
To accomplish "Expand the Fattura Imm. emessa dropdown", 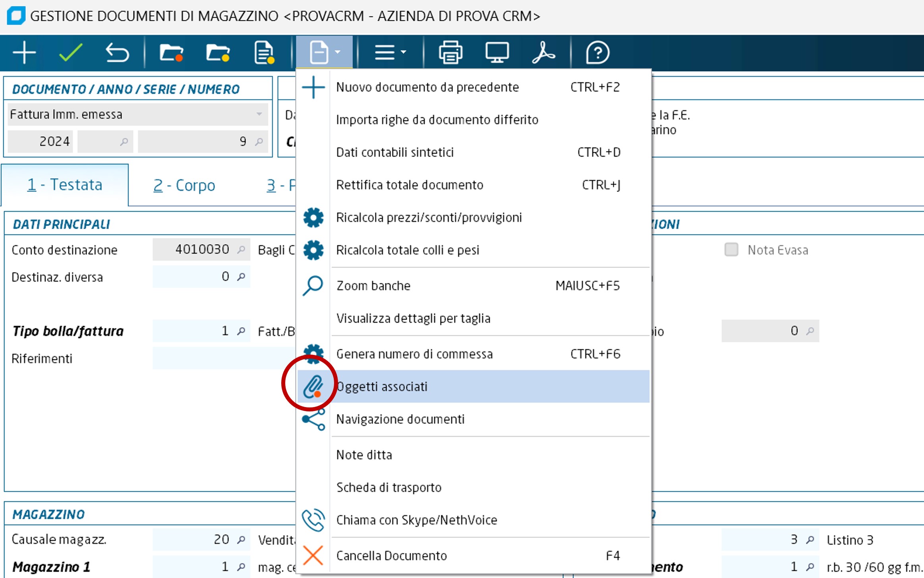I will click(x=259, y=114).
